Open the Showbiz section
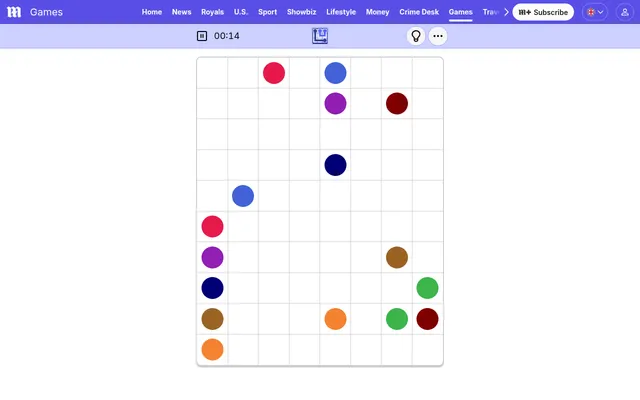640x400 pixels. pos(302,12)
